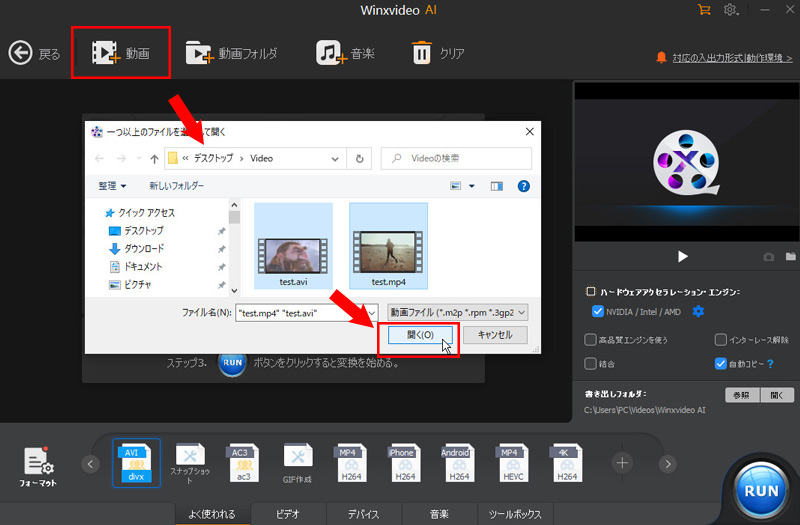Play the preview video

[x=683, y=256]
